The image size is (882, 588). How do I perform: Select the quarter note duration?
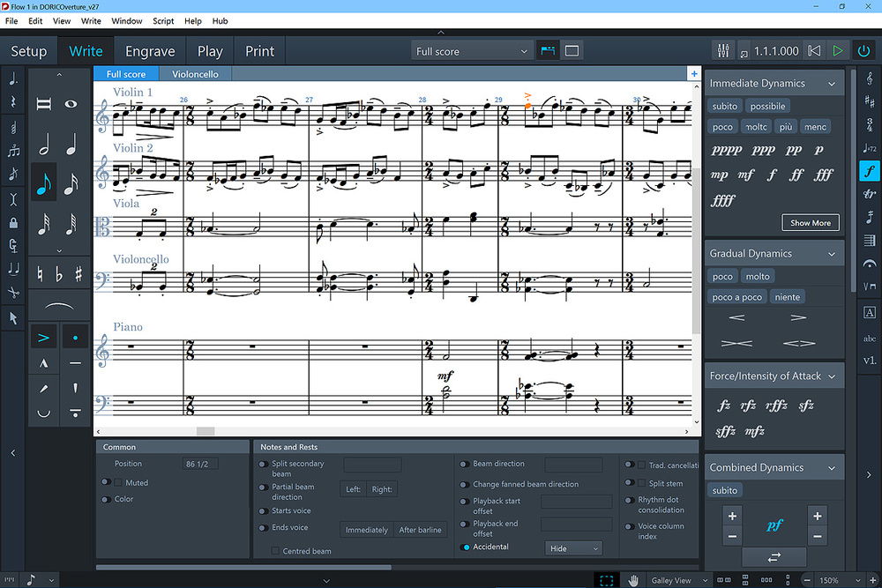pyautogui.click(x=71, y=144)
